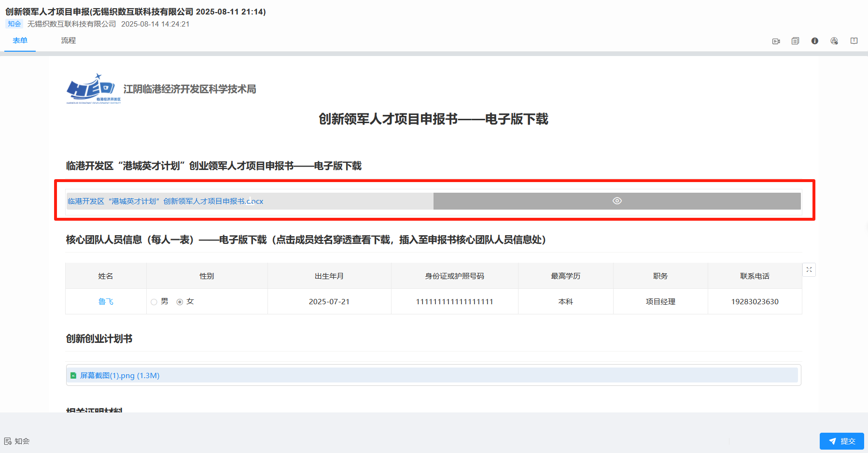Viewport: 868px width, 453px height.
Task: Click the video camera icon in top toolbar
Action: 776,42
